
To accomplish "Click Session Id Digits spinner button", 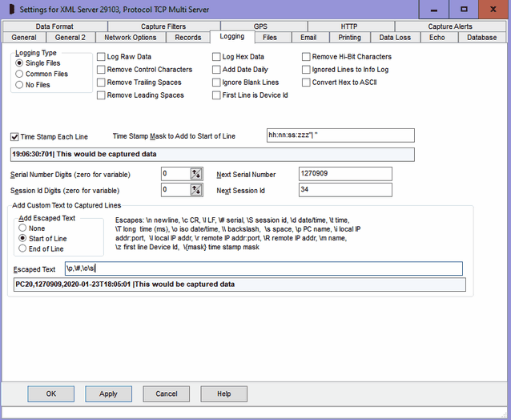I will 196,190.
